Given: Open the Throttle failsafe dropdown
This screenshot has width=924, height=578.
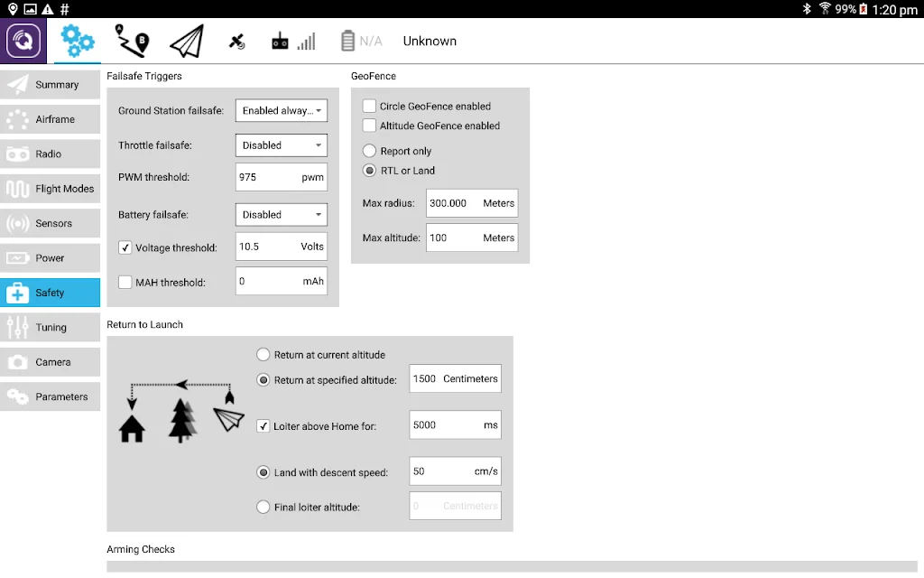Looking at the screenshot, I should tap(282, 145).
